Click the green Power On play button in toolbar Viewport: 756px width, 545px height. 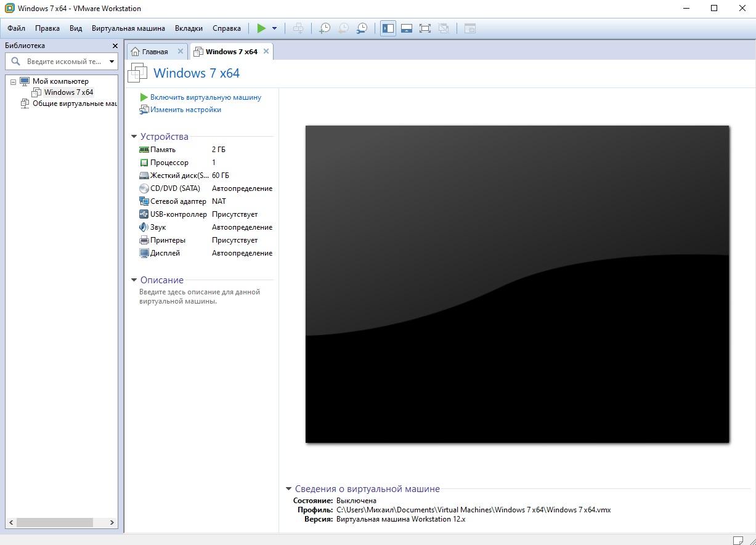point(261,28)
